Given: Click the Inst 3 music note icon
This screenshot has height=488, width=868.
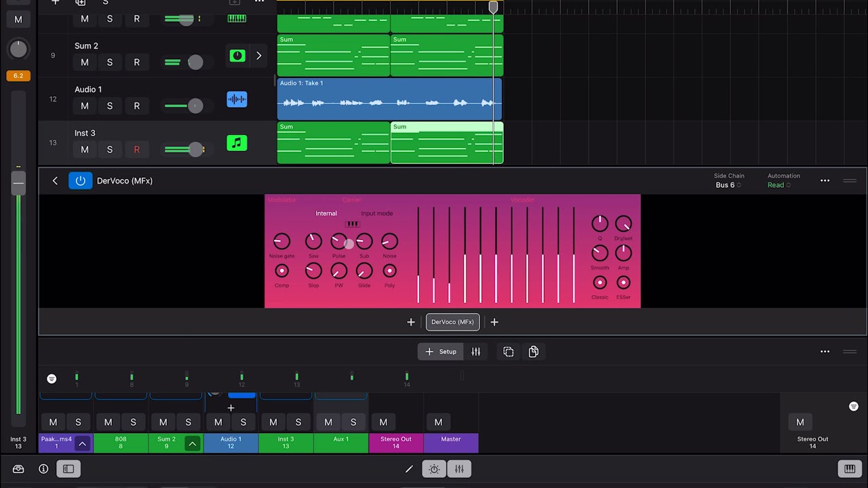Looking at the screenshot, I should point(237,143).
